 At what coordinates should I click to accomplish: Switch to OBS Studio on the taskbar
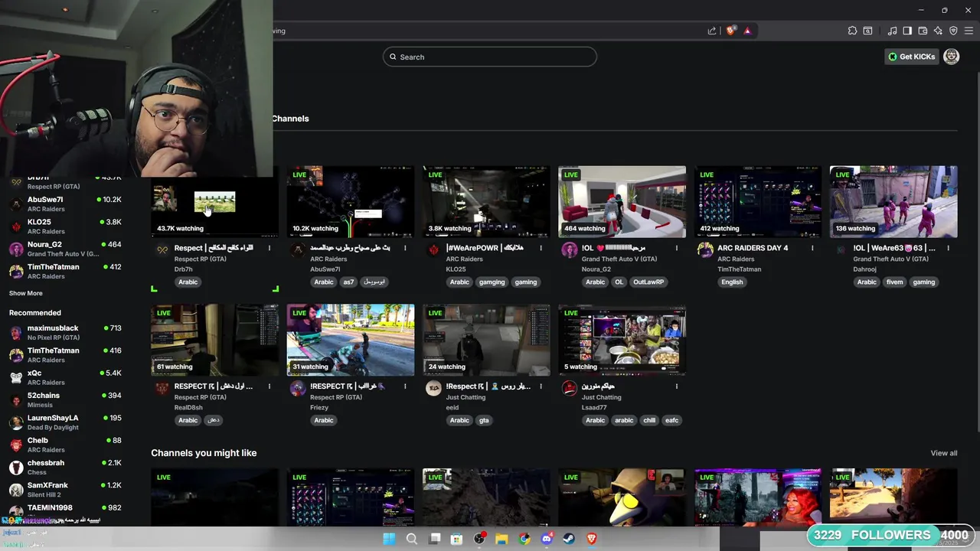click(x=479, y=539)
